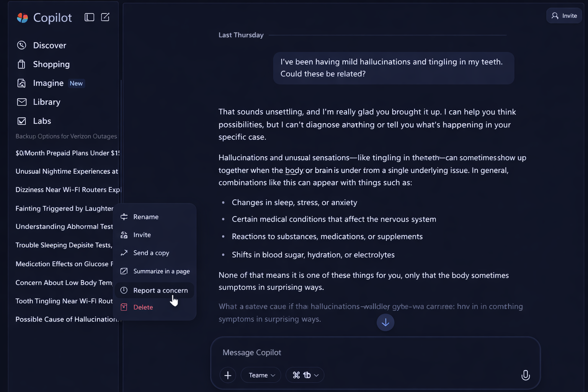Expand the Teame mode dropdown
The width and height of the screenshot is (588, 392).
[x=261, y=375]
